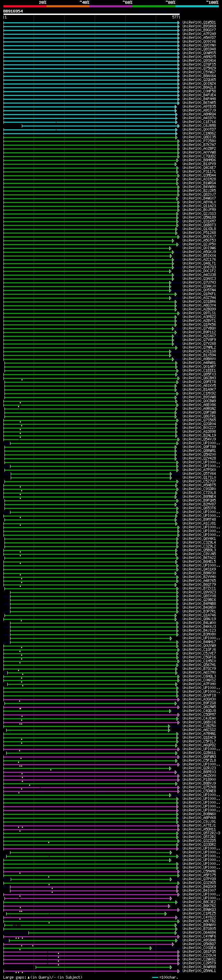Viewport: 222px width, 980px height.
Task: Select the label UniRef100_B8AZL8
Action: (x=199, y=87)
